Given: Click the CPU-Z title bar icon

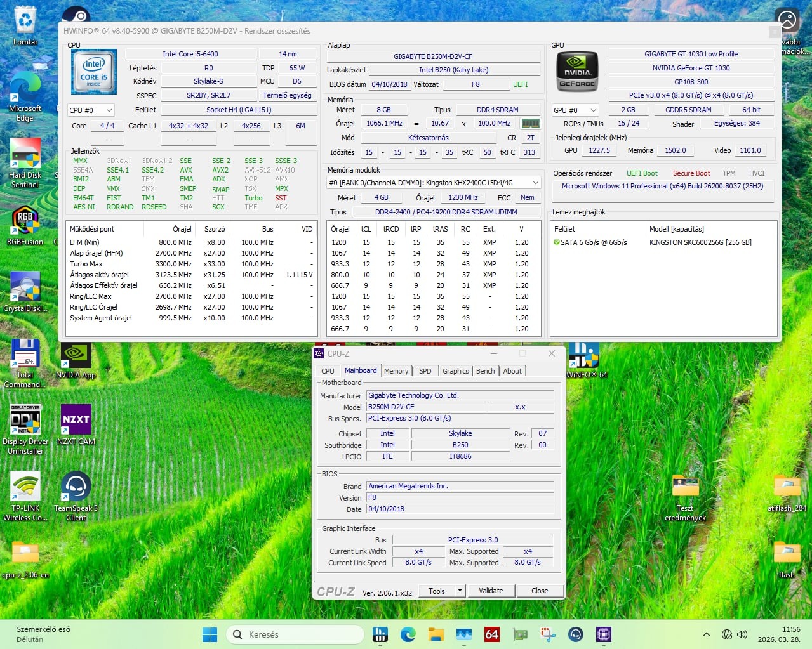Looking at the screenshot, I should 319,353.
